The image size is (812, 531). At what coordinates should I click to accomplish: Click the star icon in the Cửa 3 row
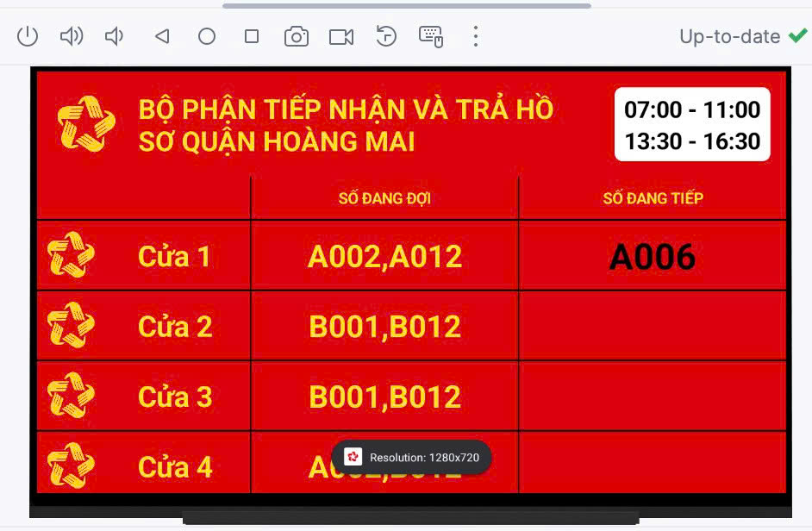71,396
